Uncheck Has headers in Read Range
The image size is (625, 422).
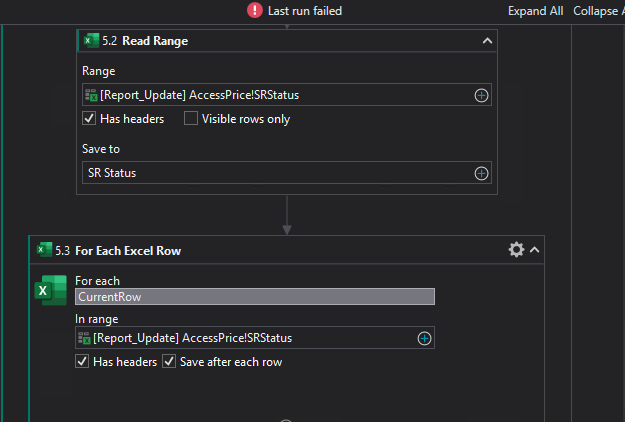click(x=89, y=119)
